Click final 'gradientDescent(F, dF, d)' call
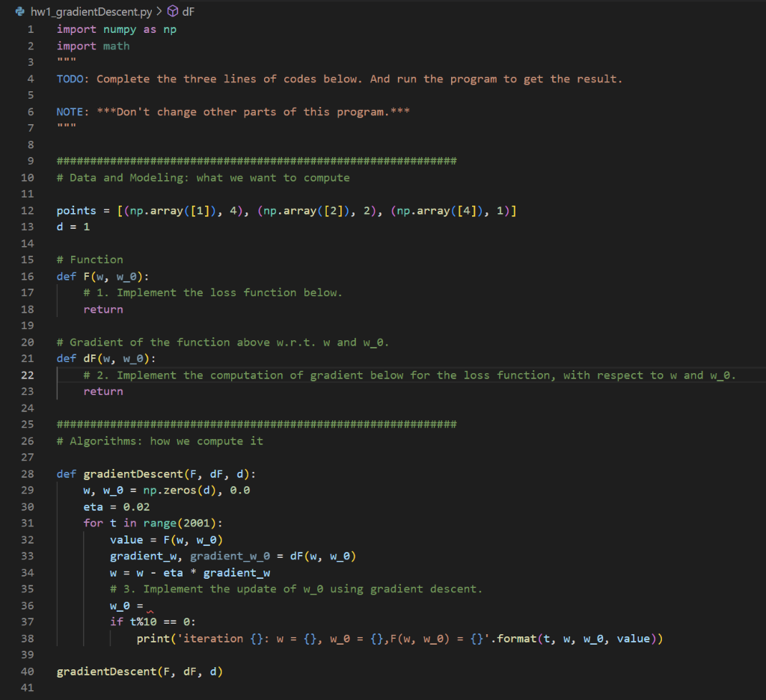The image size is (766, 700). coord(140,672)
